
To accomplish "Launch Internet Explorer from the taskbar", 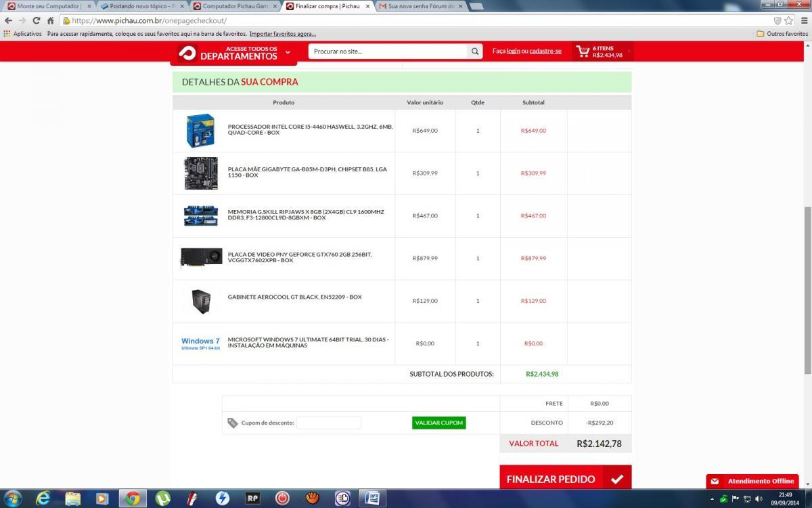I will (x=43, y=499).
